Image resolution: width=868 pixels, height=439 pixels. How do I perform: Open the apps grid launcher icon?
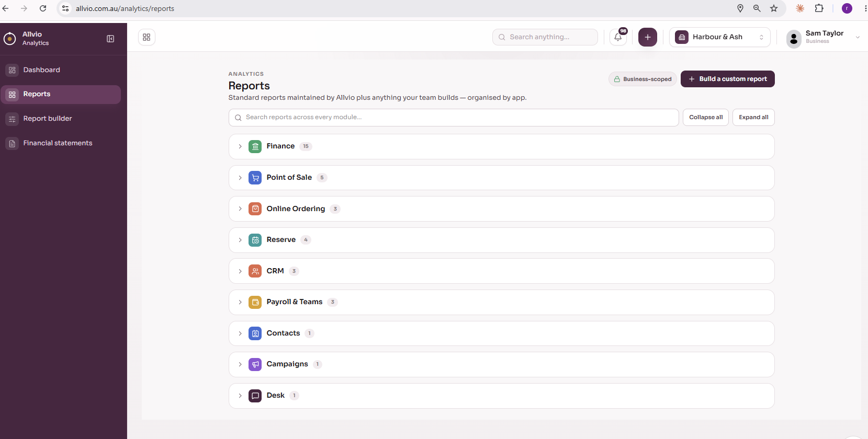(146, 37)
